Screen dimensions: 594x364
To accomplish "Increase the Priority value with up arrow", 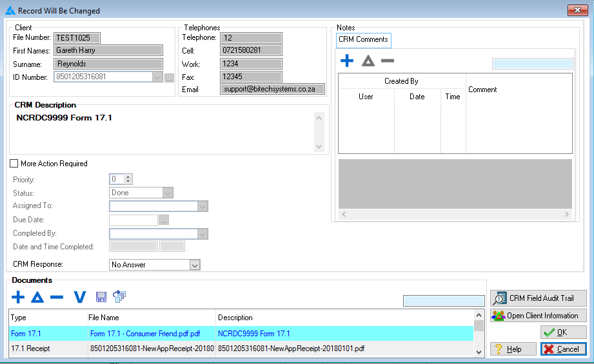I will (128, 177).
